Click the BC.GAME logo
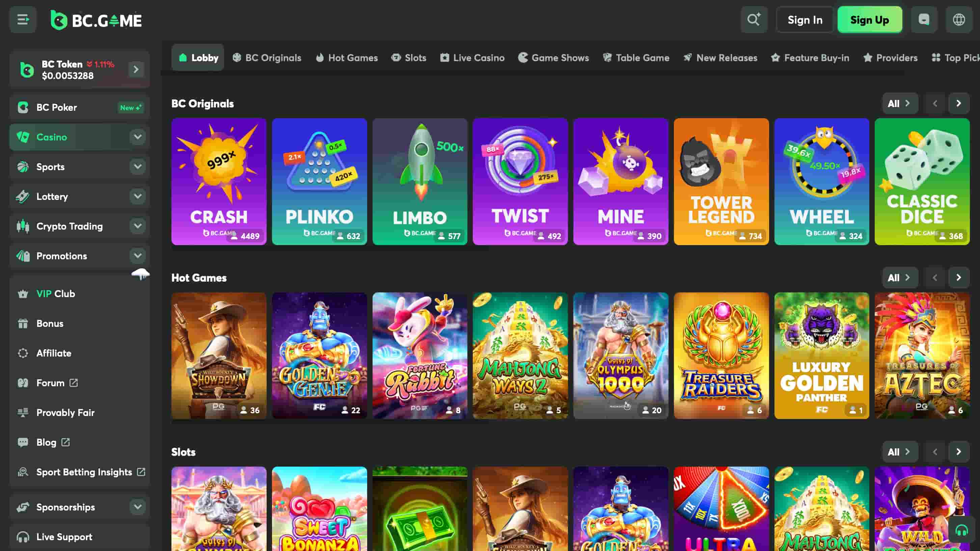 pos(96,20)
